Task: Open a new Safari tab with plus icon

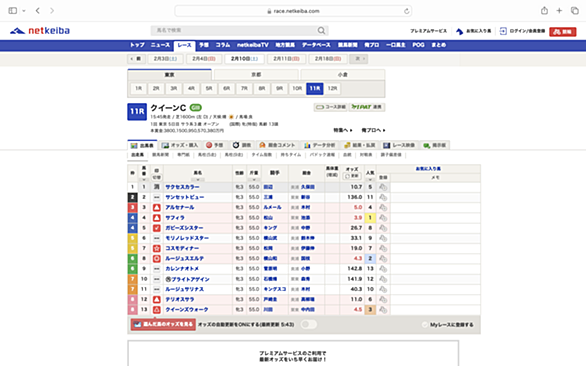Action: click(559, 10)
